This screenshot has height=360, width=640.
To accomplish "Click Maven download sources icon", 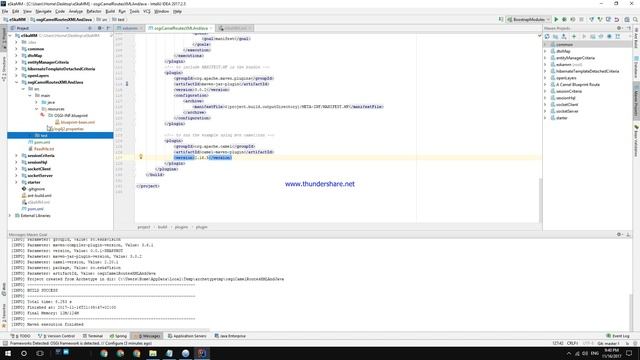I will point(564,37).
